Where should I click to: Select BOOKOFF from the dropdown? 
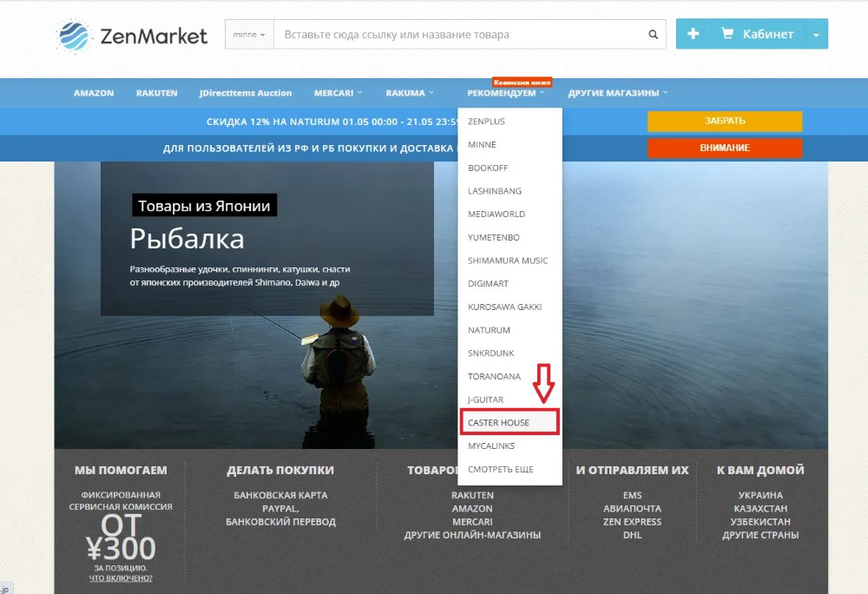click(510, 168)
